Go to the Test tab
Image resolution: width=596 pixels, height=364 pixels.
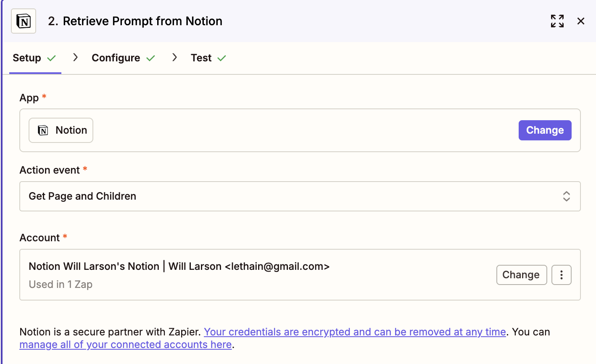tap(201, 58)
